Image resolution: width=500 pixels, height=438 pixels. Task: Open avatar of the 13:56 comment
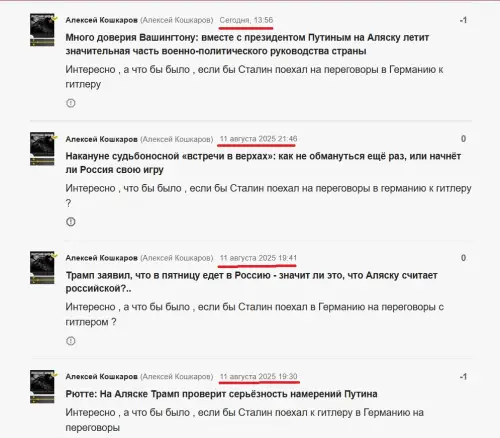[x=42, y=30]
